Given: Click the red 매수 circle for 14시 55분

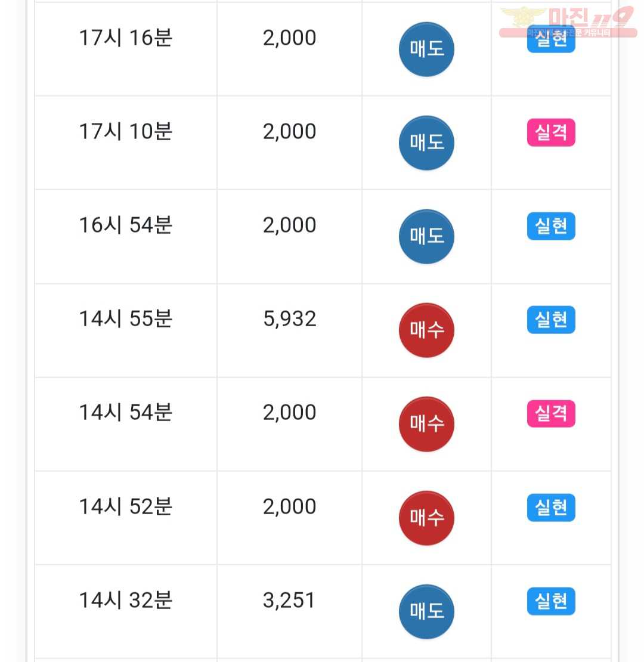Looking at the screenshot, I should [x=426, y=330].
